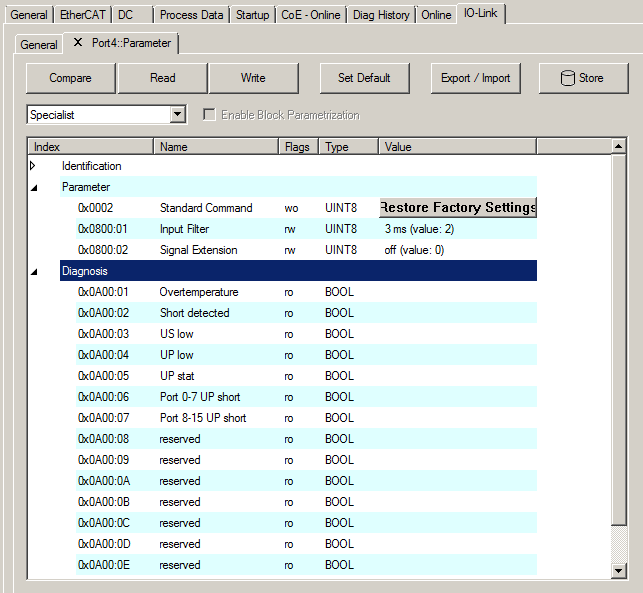The width and height of the screenshot is (643, 593).
Task: Collapse the Diagnosis tree node
Action: tap(34, 271)
